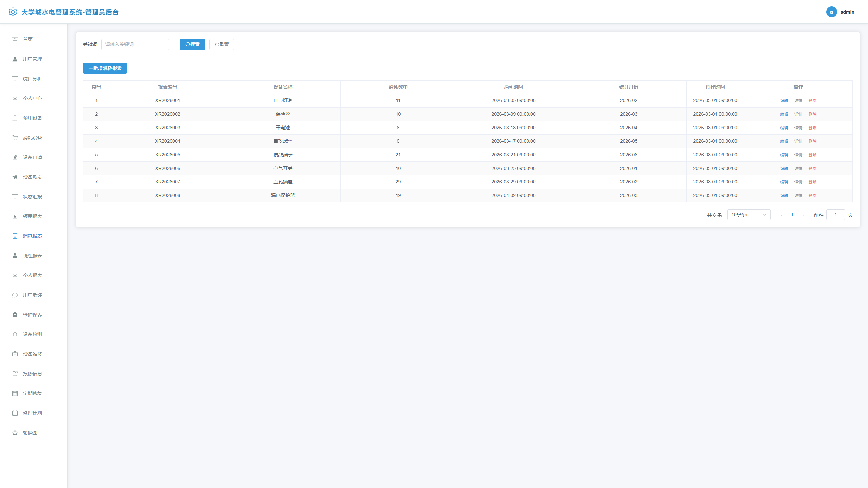Click the cell LED灯泡
Screen dimensions: 868x488
[x=283, y=100]
